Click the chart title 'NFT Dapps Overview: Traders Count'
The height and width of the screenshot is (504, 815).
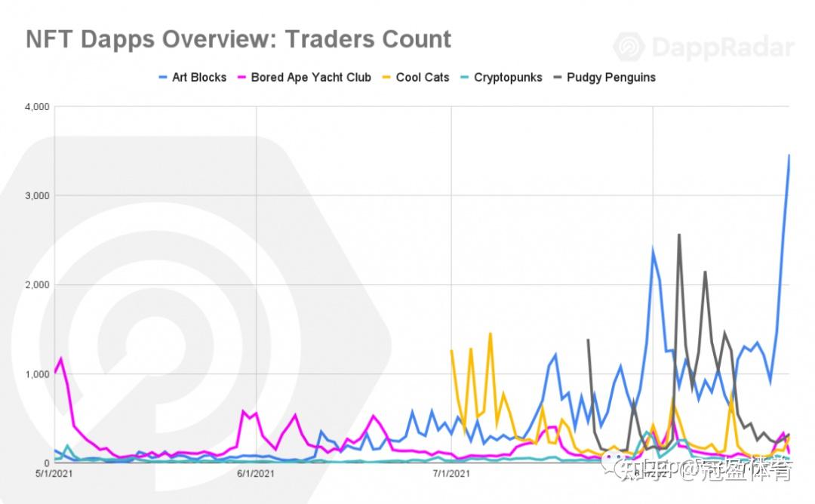tap(238, 39)
